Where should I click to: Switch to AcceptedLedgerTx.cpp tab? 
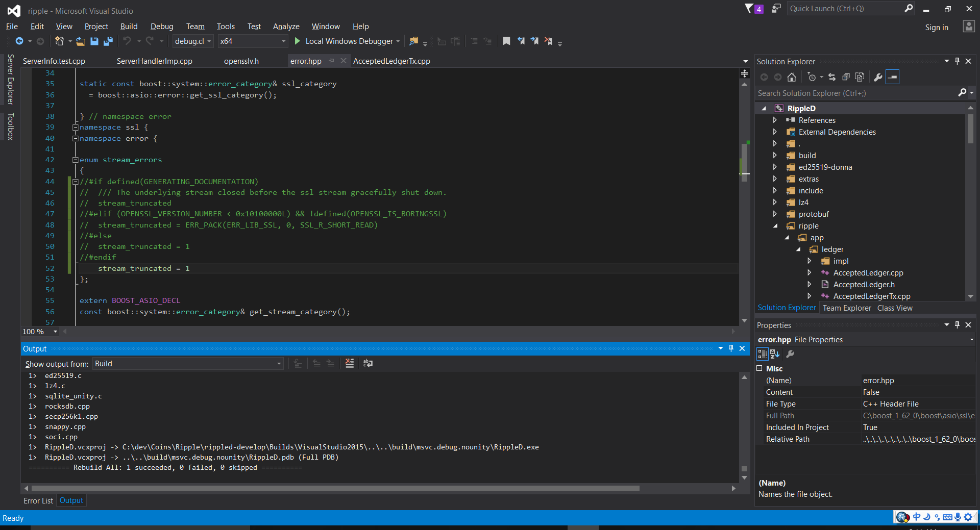pyautogui.click(x=391, y=61)
